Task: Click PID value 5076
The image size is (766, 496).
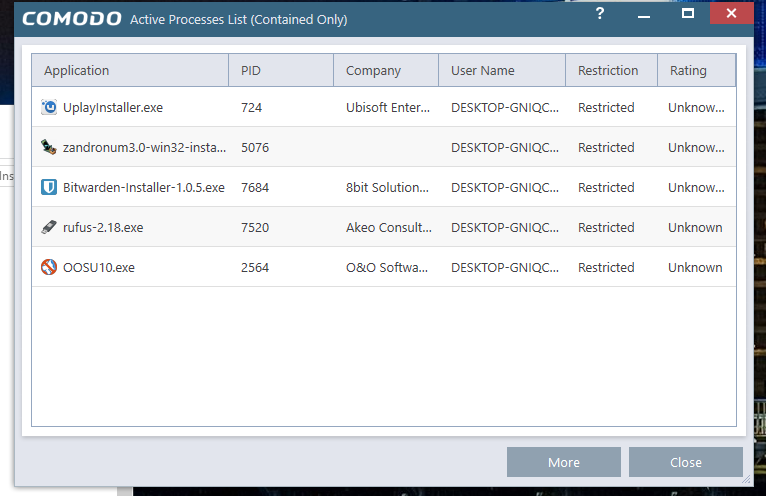Action: click(255, 148)
